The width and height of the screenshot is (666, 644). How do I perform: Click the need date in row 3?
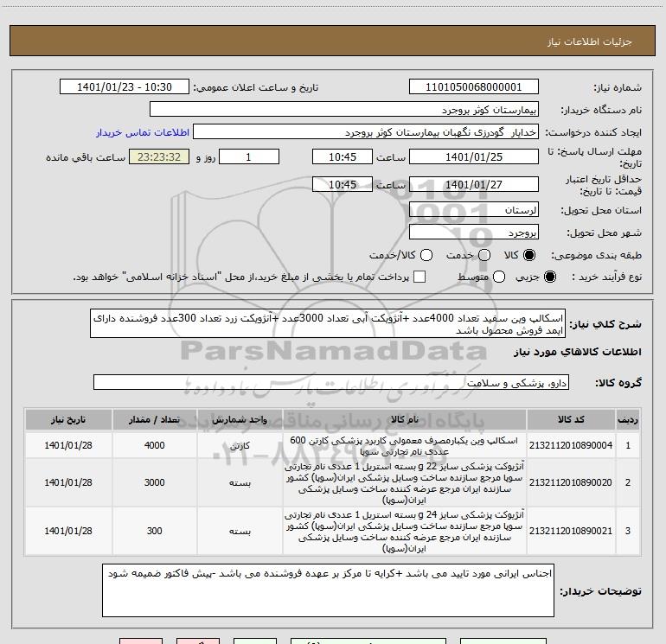point(68,531)
